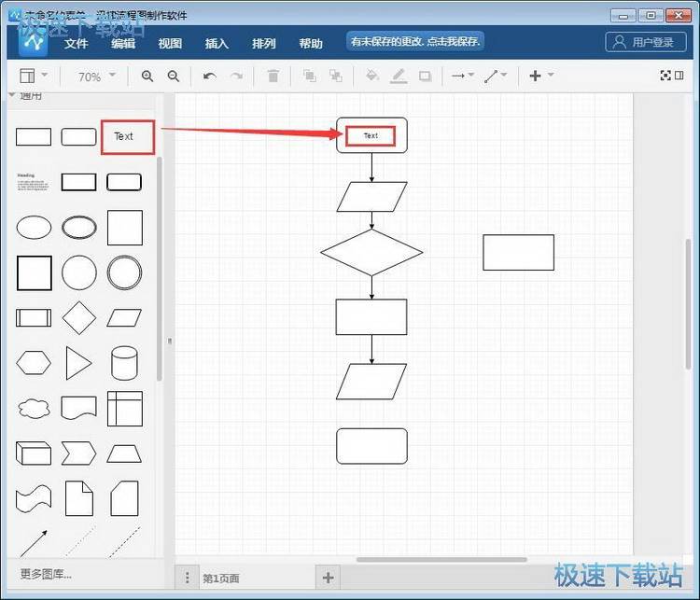Click the zoom in magnifier icon
The height and width of the screenshot is (600, 700).
pyautogui.click(x=147, y=76)
